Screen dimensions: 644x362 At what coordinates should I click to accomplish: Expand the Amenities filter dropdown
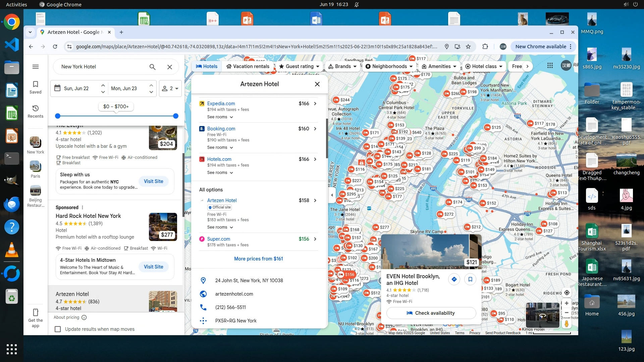pos(439,66)
